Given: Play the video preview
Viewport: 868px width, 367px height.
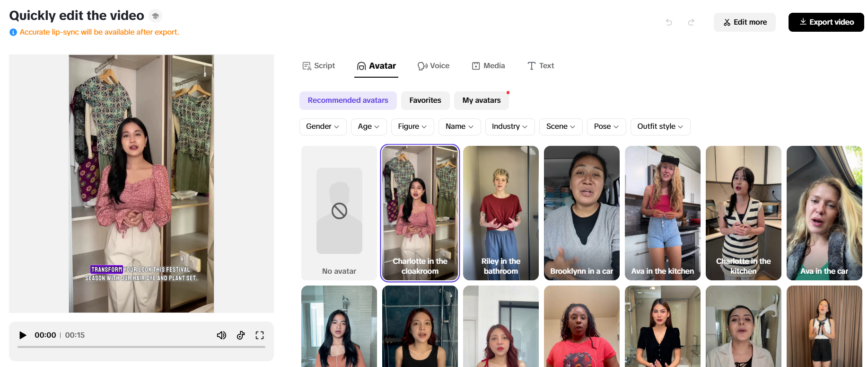Looking at the screenshot, I should pos(22,335).
